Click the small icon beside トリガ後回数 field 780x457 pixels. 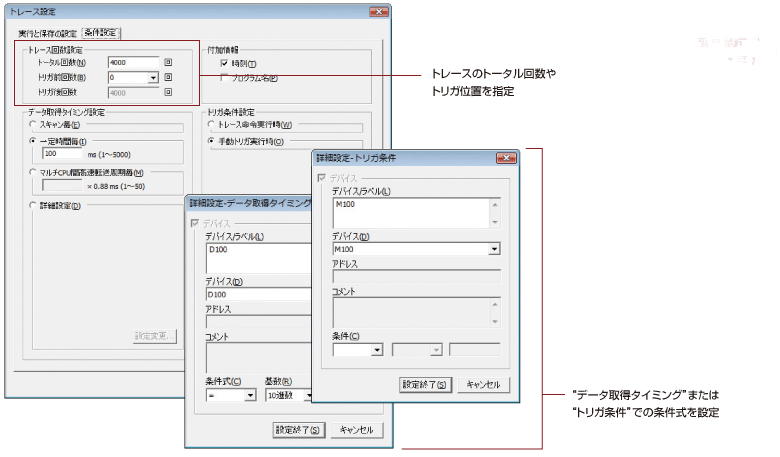(x=169, y=93)
